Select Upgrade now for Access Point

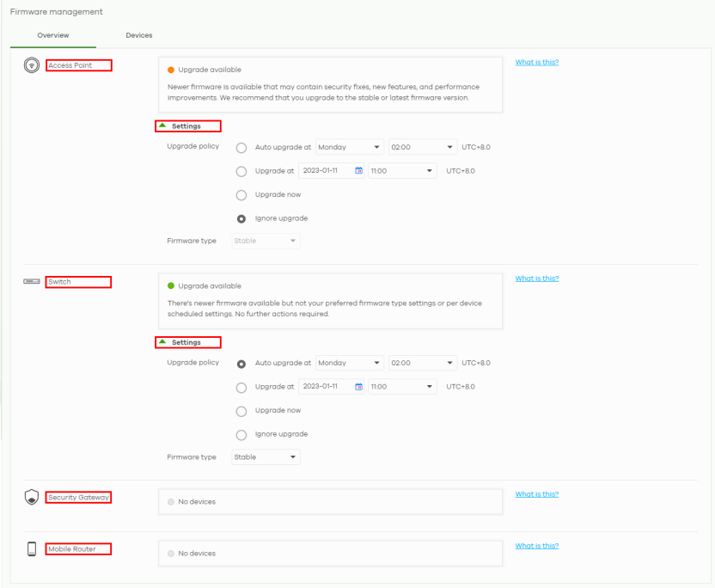point(241,194)
